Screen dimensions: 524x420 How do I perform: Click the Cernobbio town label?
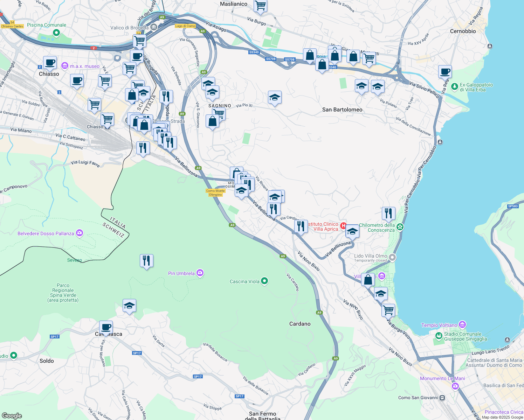click(x=463, y=31)
